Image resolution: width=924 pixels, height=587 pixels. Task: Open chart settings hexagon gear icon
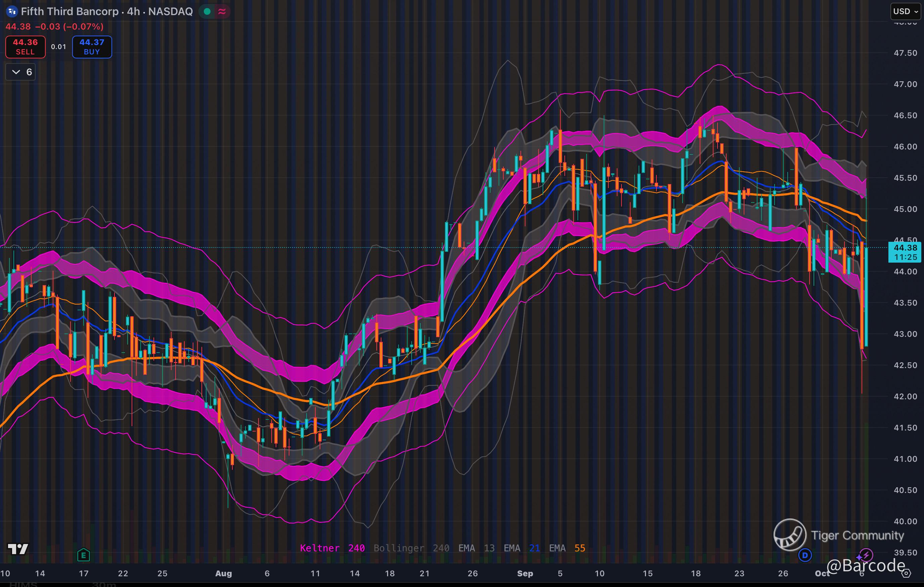[906, 574]
